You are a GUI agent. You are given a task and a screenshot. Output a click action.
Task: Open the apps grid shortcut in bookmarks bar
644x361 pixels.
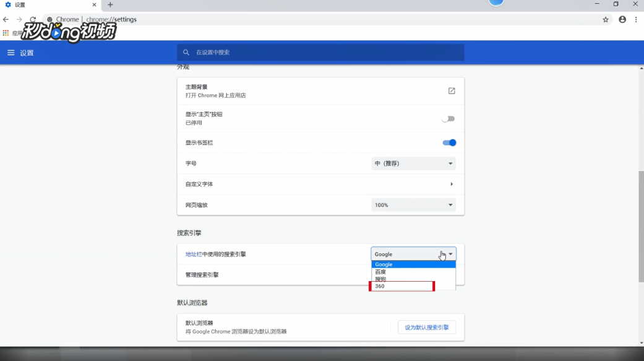[x=6, y=33]
